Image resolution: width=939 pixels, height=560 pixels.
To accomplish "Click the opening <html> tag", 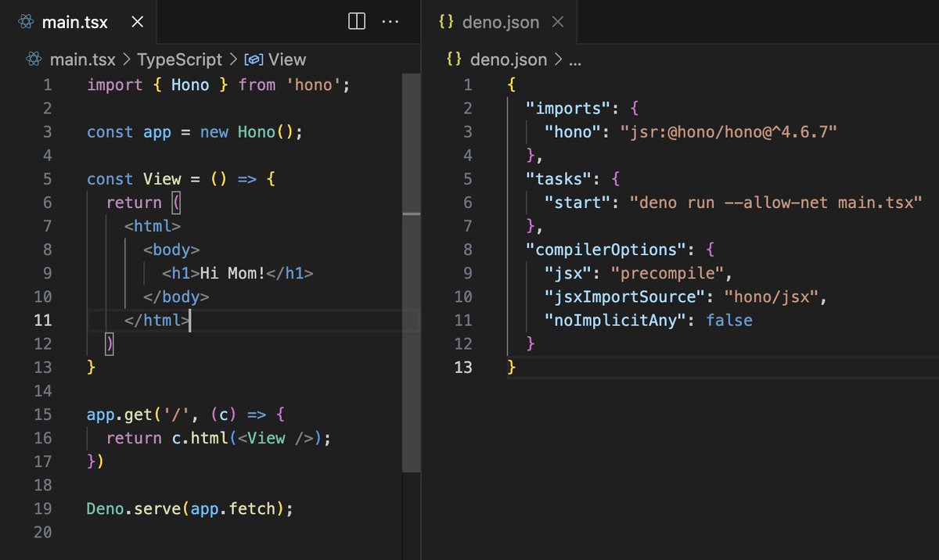I will click(x=153, y=226).
